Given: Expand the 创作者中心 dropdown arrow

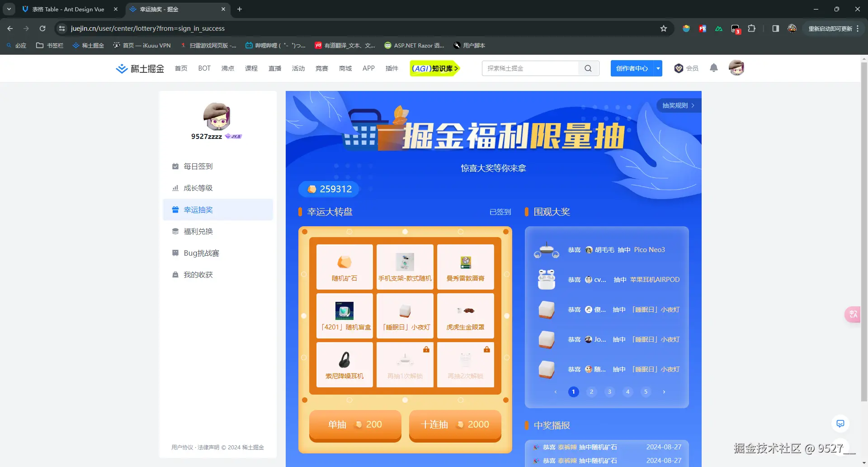Looking at the screenshot, I should pos(658,68).
